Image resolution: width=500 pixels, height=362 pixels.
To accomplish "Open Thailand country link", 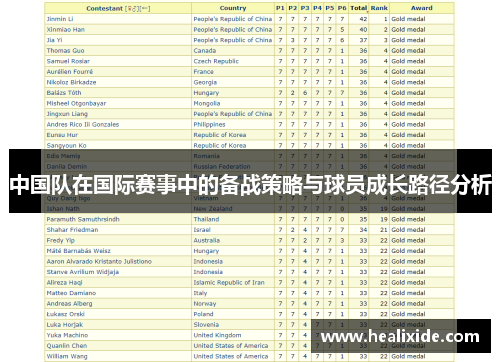I will coord(206,219).
